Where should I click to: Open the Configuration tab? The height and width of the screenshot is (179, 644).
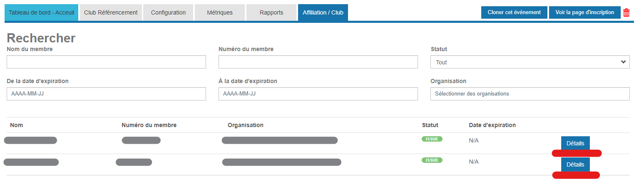(168, 12)
